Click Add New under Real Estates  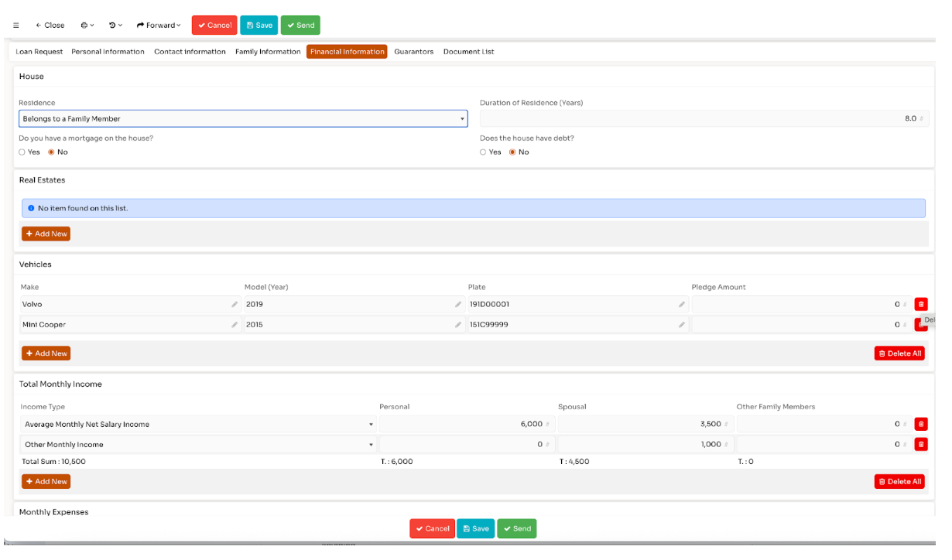[x=46, y=234]
